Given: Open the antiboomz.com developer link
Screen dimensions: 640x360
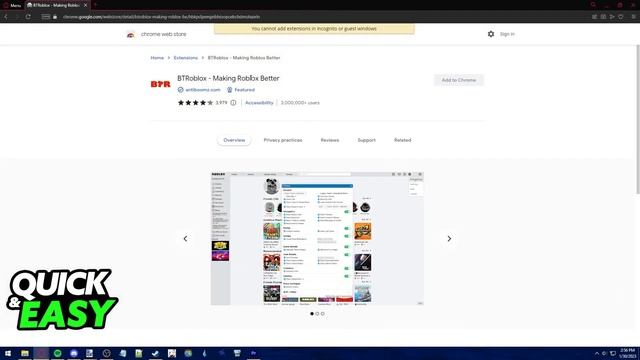Looking at the screenshot, I should (203, 90).
